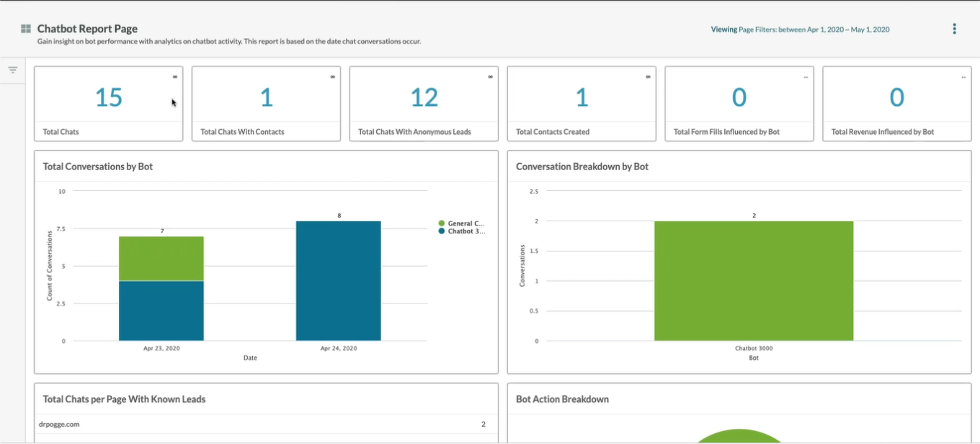Click the Total Chats value 15
The image size is (980, 444).
point(109,97)
